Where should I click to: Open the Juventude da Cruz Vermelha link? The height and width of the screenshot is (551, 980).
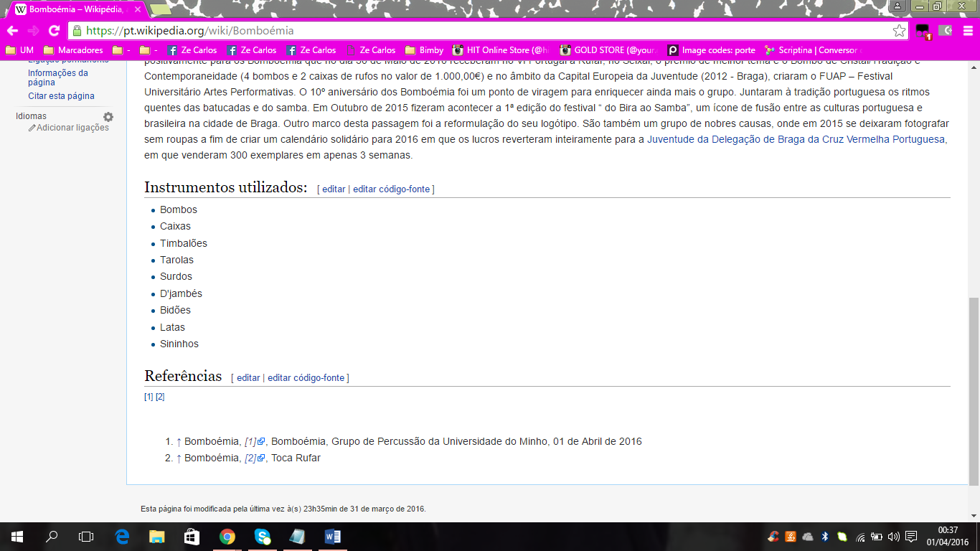coord(796,139)
